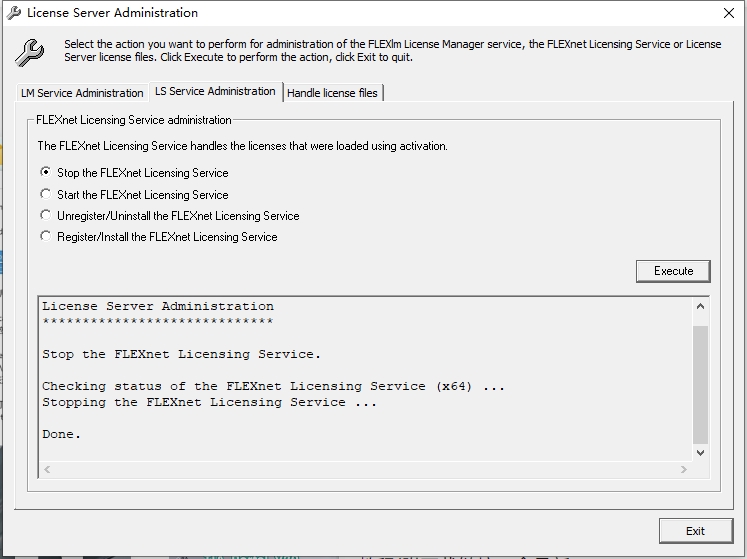Click the vertical scrollbar thumb in log
747x559 pixels.
(700, 380)
